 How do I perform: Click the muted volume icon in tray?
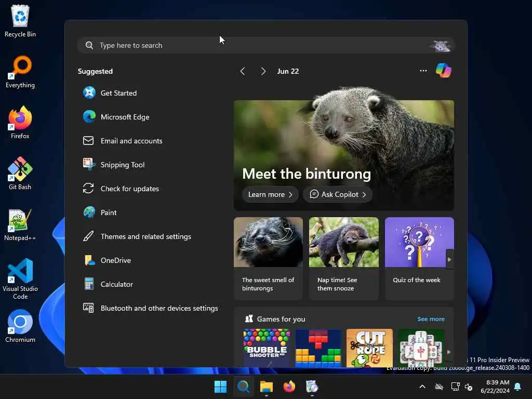coord(469,387)
